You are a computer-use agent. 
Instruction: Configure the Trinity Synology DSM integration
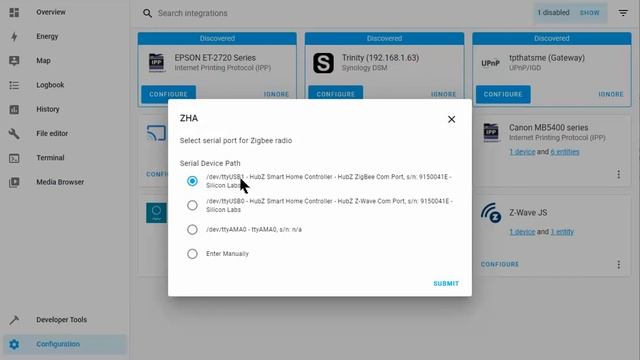[x=336, y=94]
